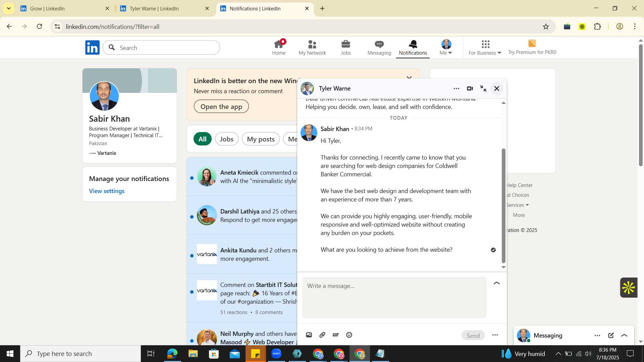Open the Windows Start menu
Image resolution: width=644 pixels, height=362 pixels.
[10, 354]
